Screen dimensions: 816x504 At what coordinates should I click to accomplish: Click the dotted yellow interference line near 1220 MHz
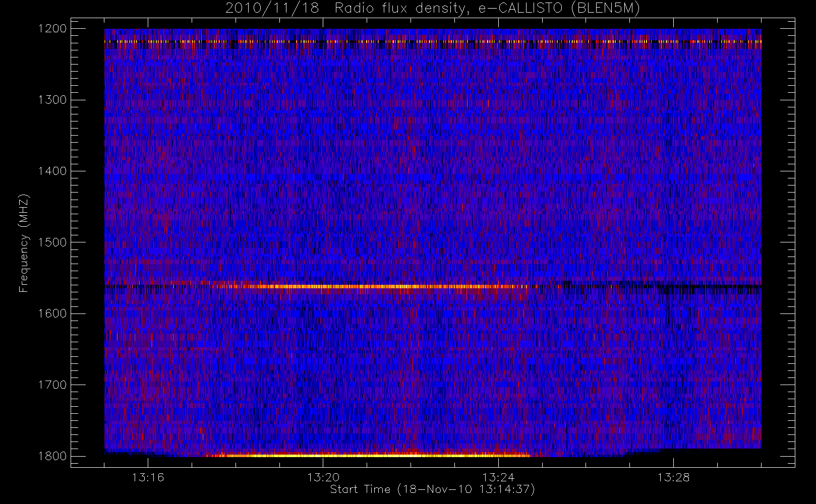pyautogui.click(x=433, y=41)
